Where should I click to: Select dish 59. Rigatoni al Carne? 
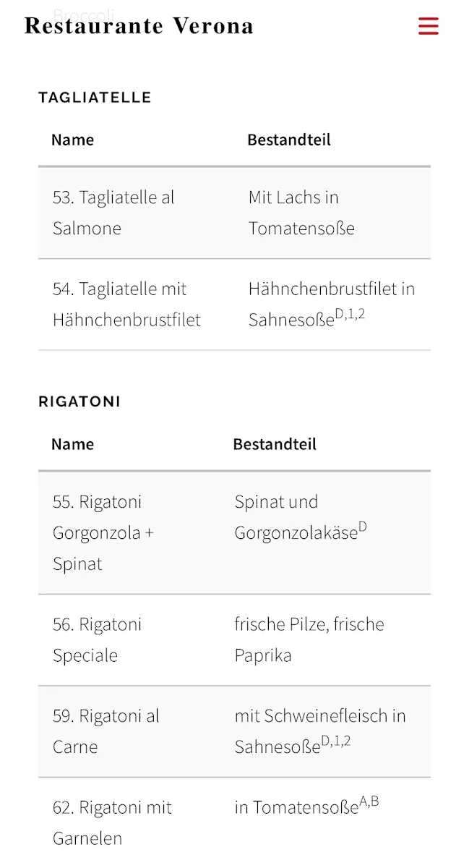(106, 731)
